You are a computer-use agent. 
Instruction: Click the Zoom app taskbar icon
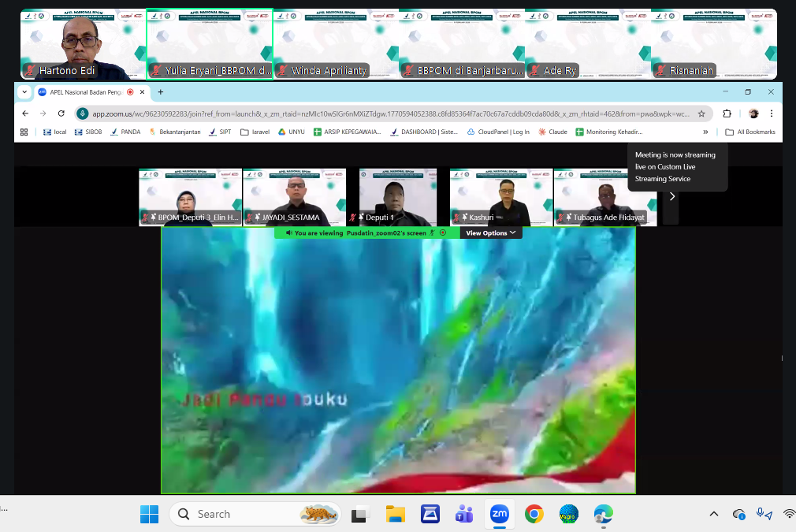pyautogui.click(x=499, y=514)
